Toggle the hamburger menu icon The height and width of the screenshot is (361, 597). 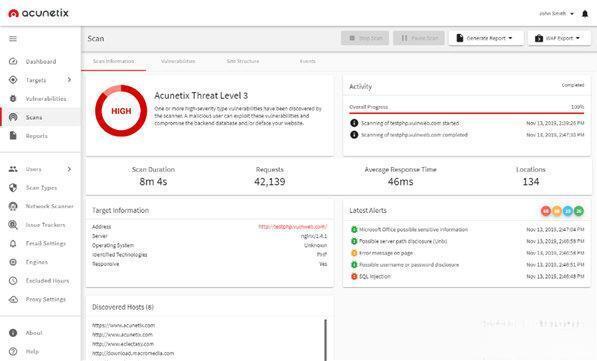[13, 38]
